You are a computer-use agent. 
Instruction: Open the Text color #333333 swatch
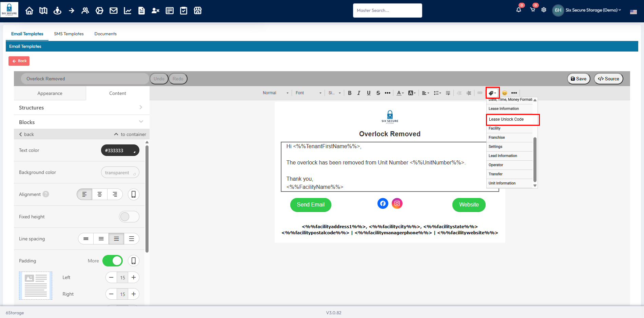[x=120, y=150]
